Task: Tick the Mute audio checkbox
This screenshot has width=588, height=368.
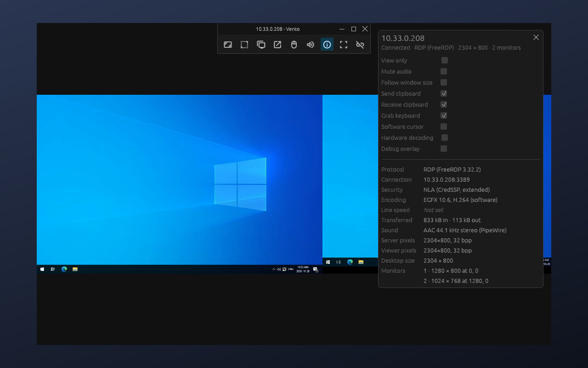Action: (444, 71)
